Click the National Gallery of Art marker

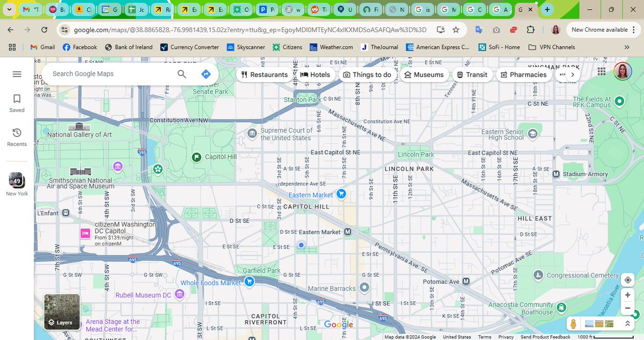point(79,126)
